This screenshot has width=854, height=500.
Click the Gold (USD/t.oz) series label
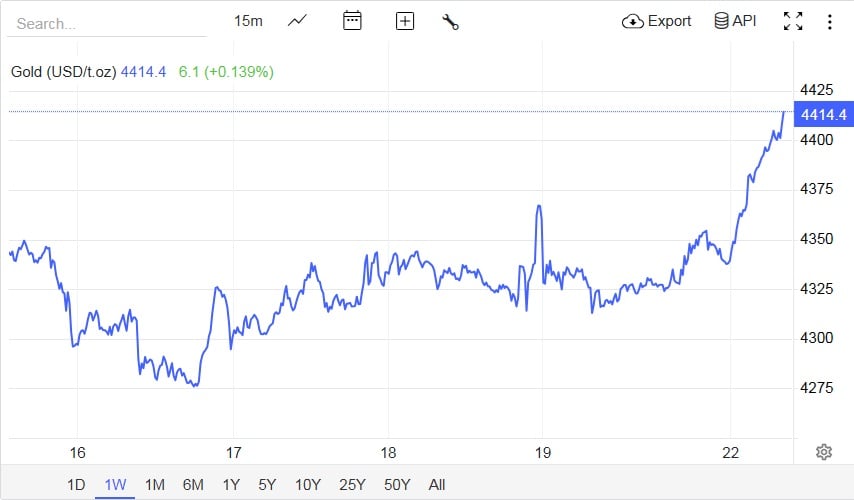pyautogui.click(x=64, y=72)
